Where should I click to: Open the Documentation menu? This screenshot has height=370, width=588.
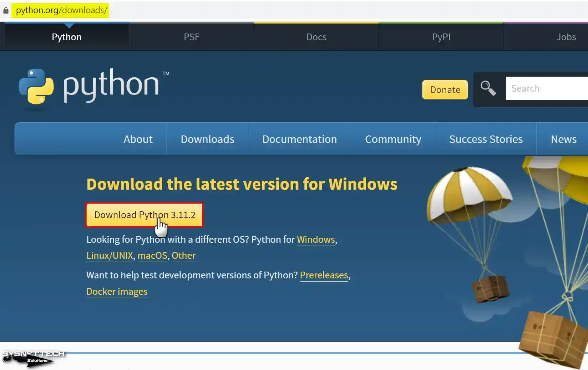300,139
